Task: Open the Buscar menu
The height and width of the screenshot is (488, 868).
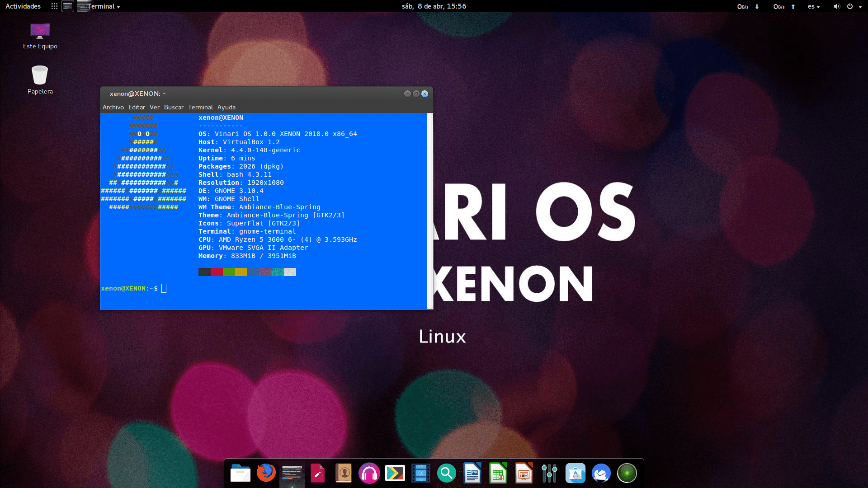Action: 174,107
